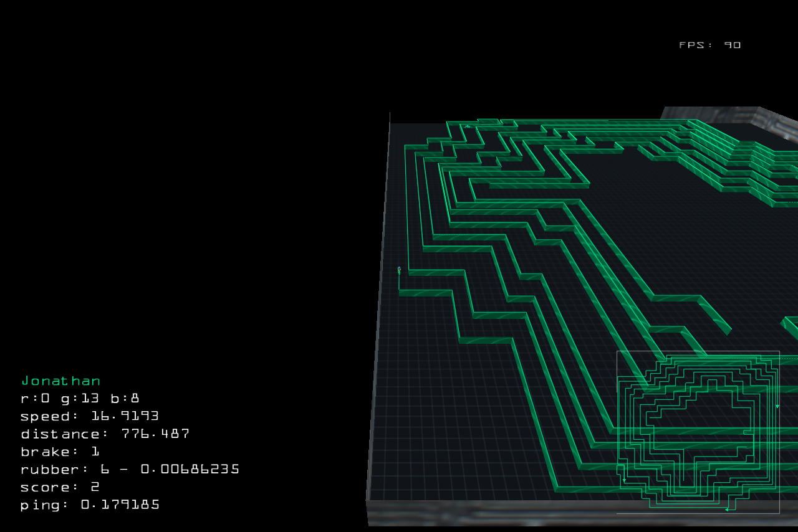This screenshot has width=798, height=532.
Task: Click the right-side cycle arrow on minimap
Action: (777, 406)
